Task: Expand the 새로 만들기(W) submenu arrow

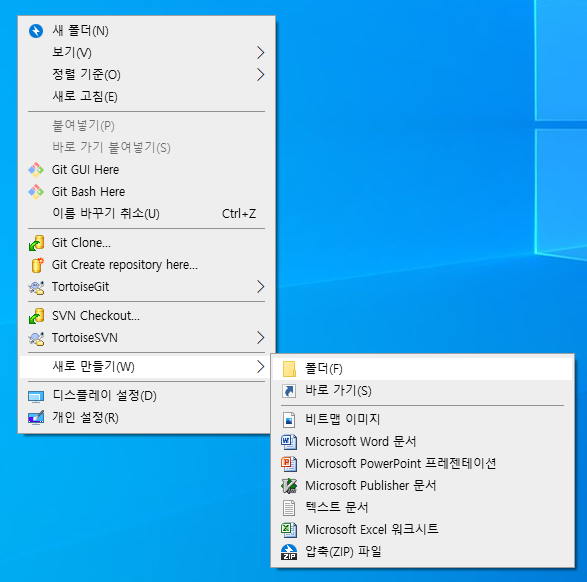Action: coord(261,366)
